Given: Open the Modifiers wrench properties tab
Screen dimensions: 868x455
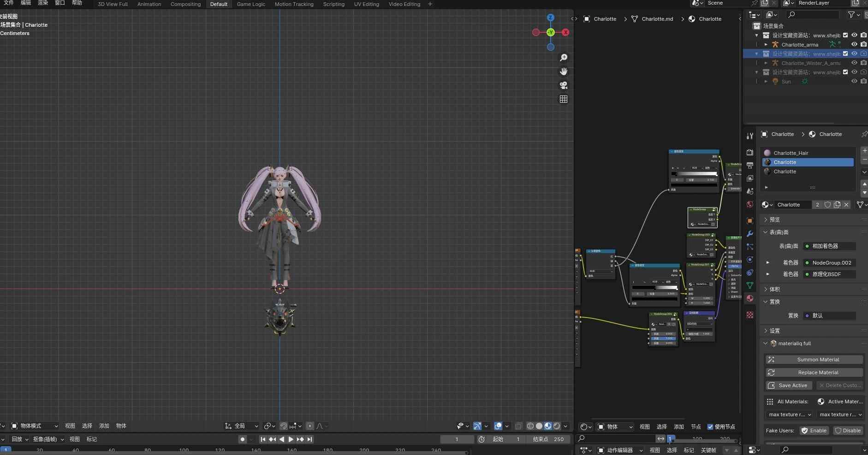Looking at the screenshot, I should pos(750,234).
